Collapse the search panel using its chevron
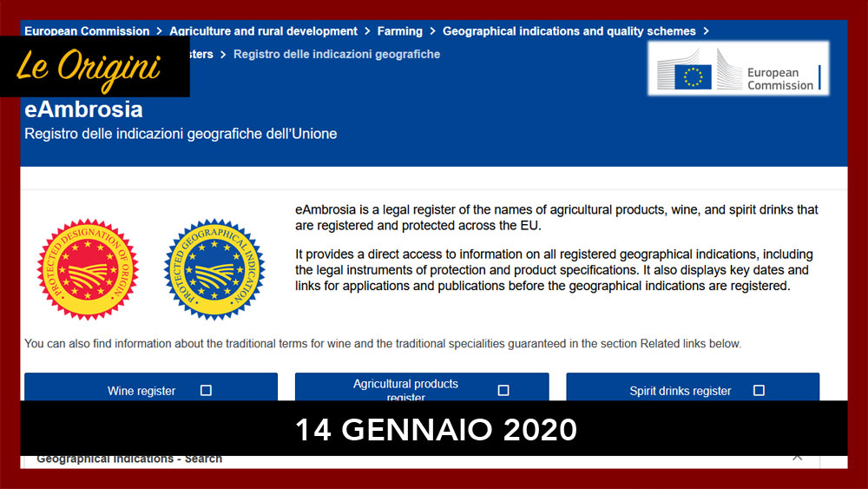Viewport: 868px width, 489px height. click(797, 457)
